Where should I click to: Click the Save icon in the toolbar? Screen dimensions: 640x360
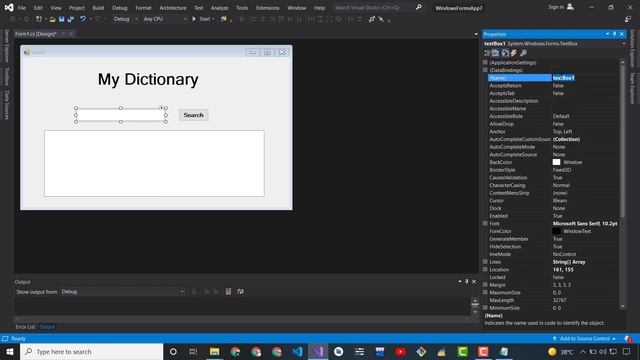pyautogui.click(x=61, y=19)
